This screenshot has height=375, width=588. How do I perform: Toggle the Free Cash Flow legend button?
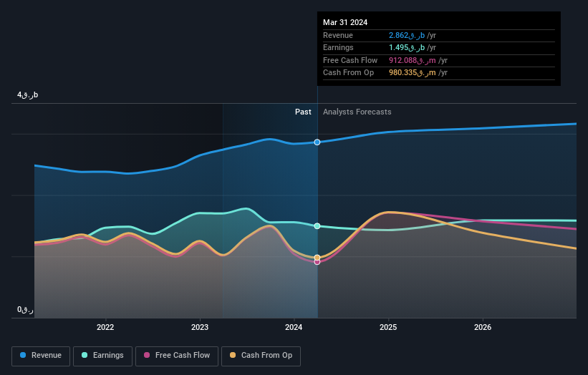[177, 356]
